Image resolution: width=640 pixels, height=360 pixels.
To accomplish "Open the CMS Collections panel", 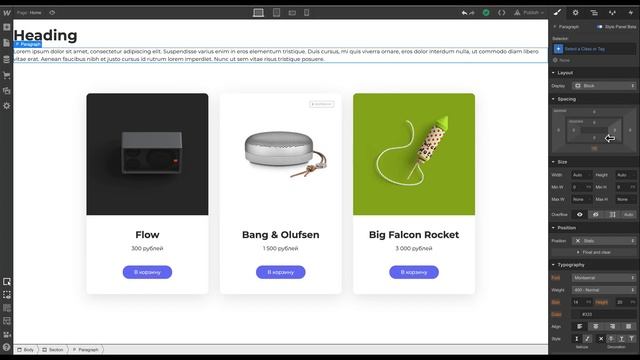I will pos(7,59).
